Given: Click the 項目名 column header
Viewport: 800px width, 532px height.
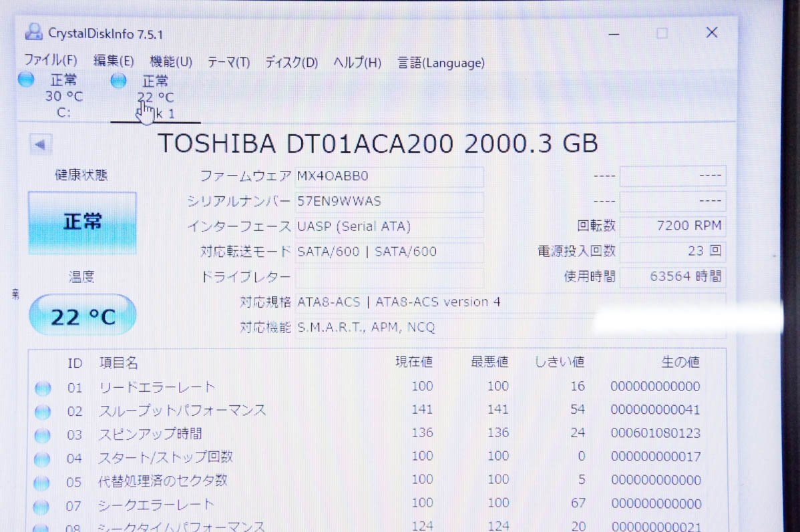Looking at the screenshot, I should click(118, 362).
